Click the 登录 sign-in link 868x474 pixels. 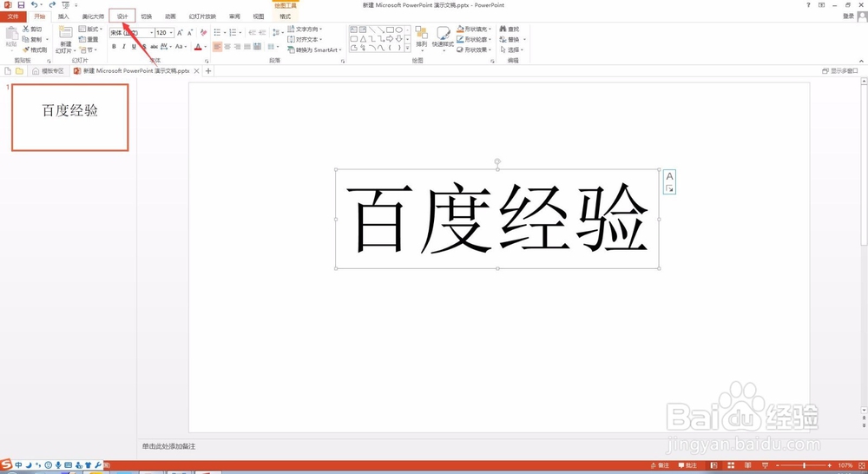point(849,16)
